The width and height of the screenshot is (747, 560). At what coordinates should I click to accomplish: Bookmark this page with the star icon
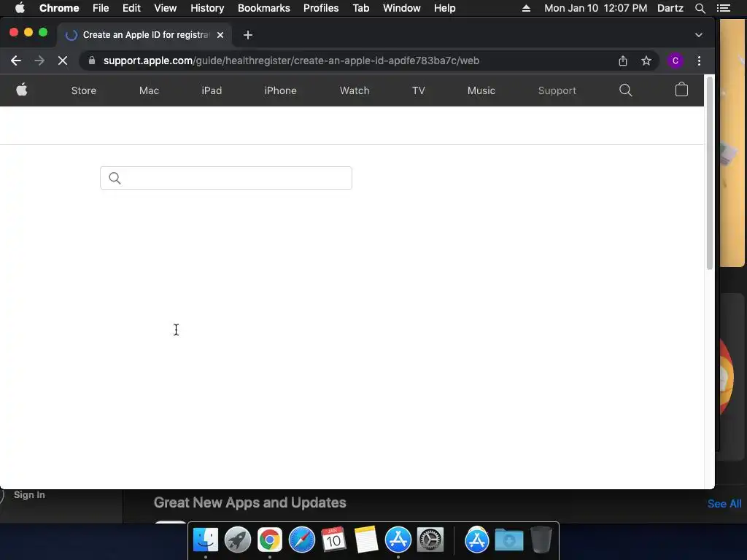(x=646, y=61)
